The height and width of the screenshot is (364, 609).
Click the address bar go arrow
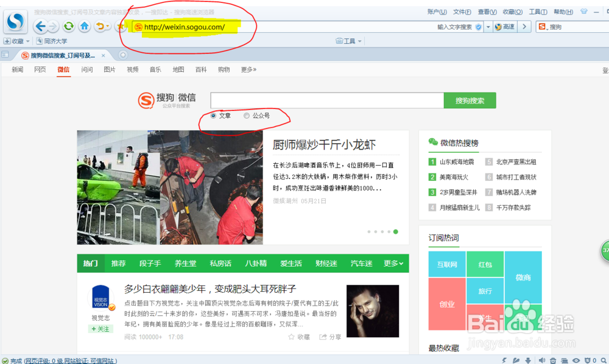point(524,27)
